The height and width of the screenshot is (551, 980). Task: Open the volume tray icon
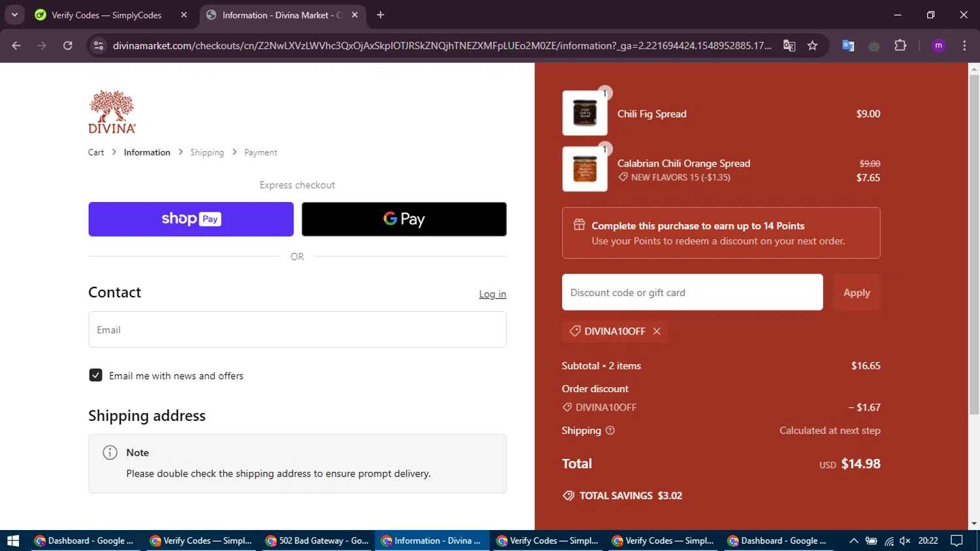click(x=905, y=541)
